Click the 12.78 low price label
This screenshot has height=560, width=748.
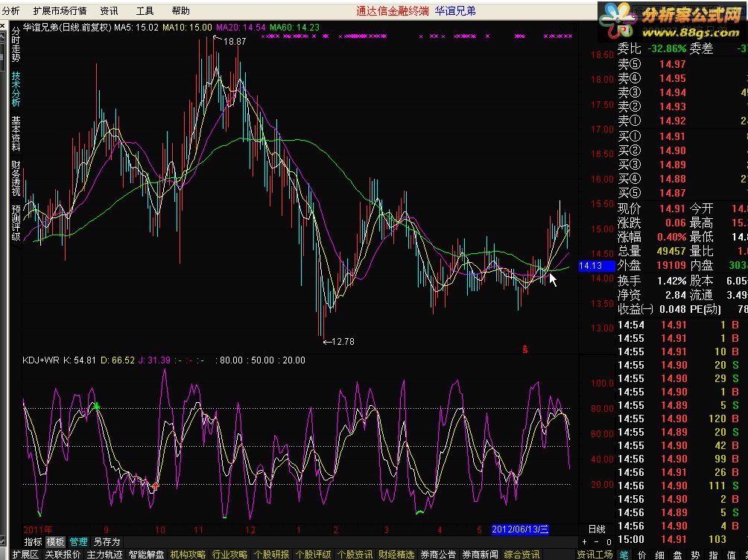click(x=343, y=342)
